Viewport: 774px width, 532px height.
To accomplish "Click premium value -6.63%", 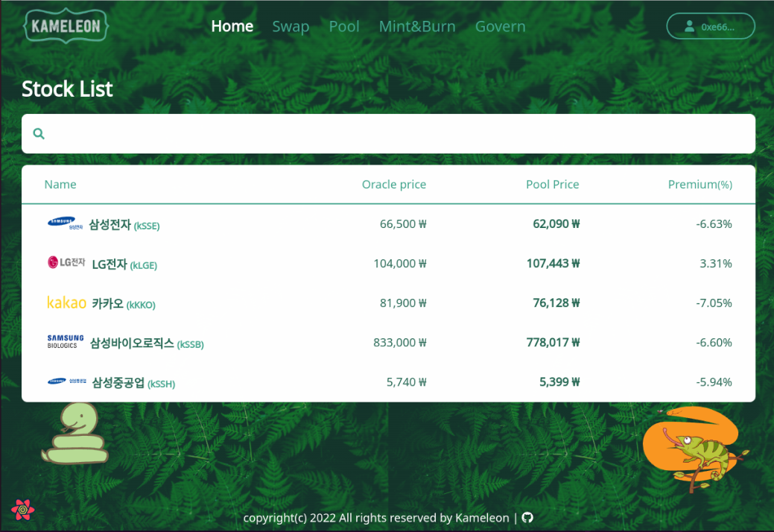I will click(x=714, y=224).
